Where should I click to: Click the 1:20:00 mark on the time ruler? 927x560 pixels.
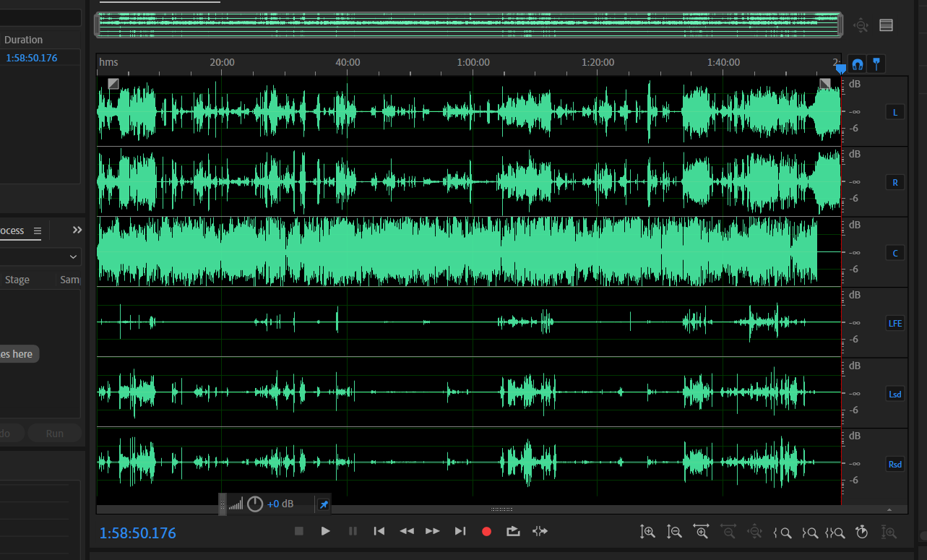(x=598, y=62)
